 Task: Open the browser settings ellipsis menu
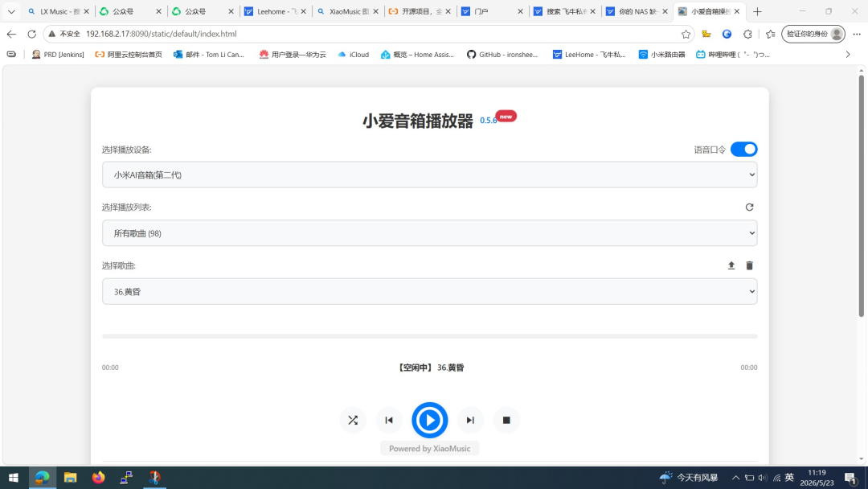point(857,34)
